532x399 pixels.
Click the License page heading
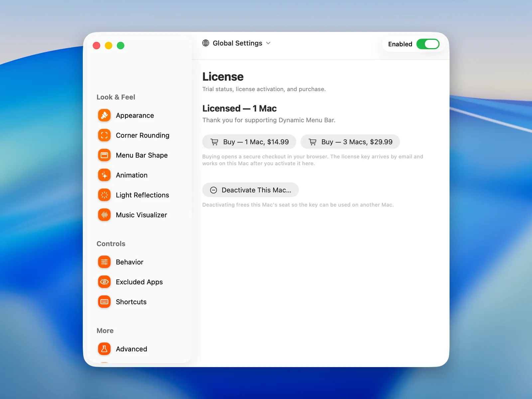(x=223, y=76)
